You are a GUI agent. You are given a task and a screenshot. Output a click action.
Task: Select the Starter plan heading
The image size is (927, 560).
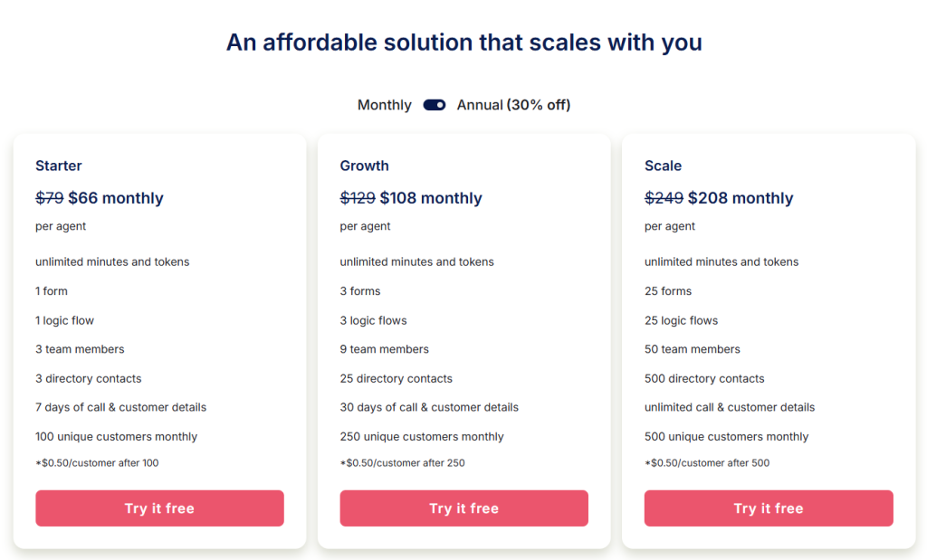pyautogui.click(x=59, y=166)
